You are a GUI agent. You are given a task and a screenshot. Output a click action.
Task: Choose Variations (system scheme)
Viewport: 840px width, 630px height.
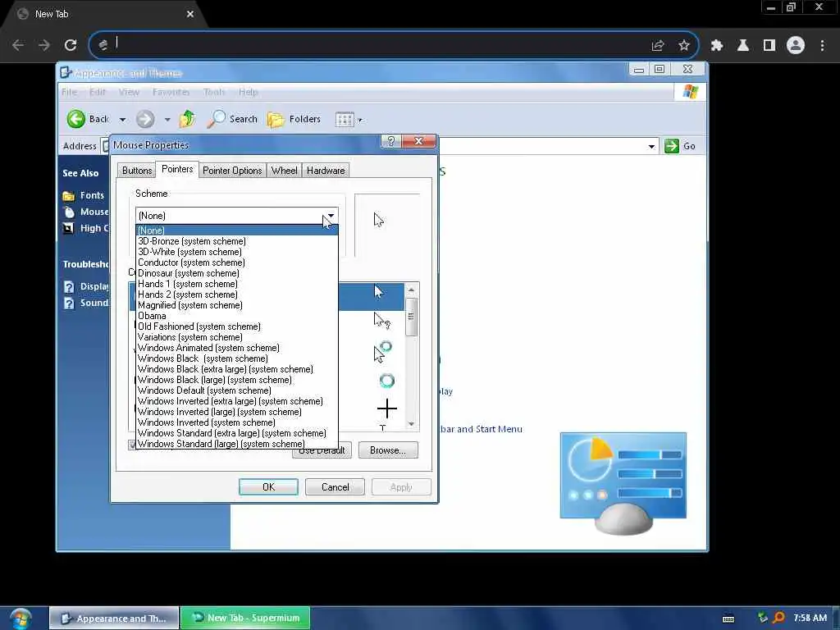click(x=236, y=337)
